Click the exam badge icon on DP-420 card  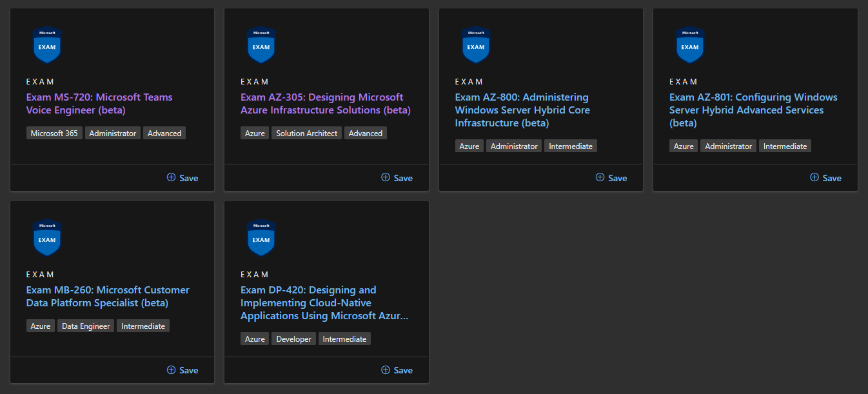[x=261, y=238]
